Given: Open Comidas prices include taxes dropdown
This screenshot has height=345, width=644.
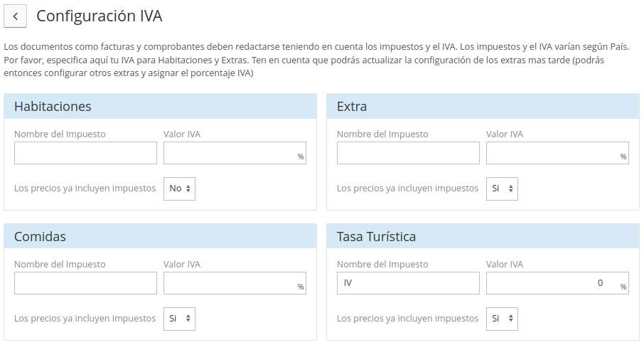Looking at the screenshot, I should tap(180, 319).
